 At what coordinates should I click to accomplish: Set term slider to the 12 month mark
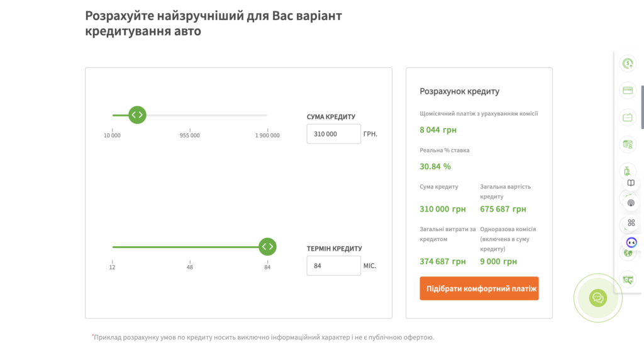click(x=113, y=246)
